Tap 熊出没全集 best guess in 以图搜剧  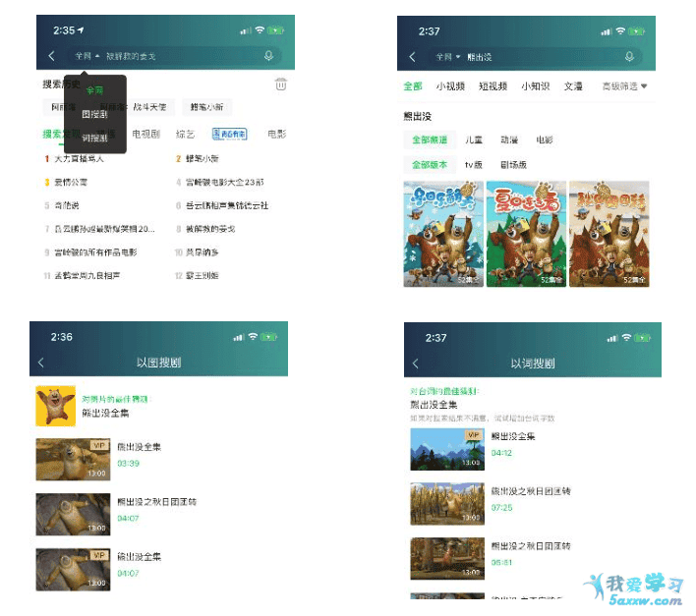105,413
